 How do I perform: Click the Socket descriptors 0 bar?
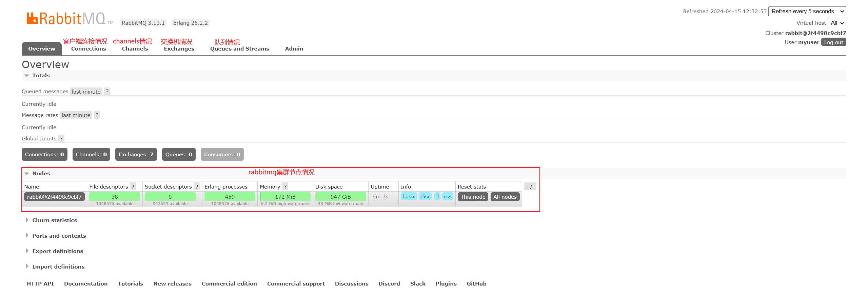point(170,197)
